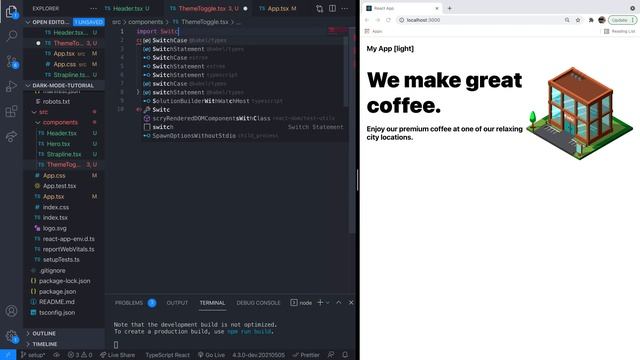Screen dimensions: 640x360
Task: Click browser forward arrow
Action: pos(378,20)
